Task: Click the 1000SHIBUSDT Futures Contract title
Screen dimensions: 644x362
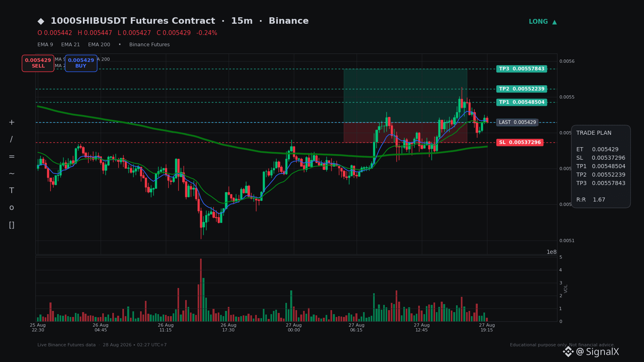Action: tap(133, 21)
